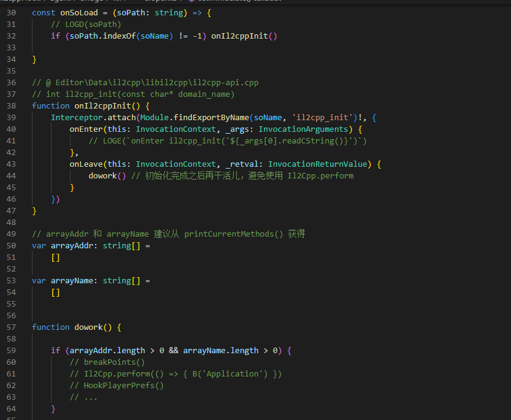Click closing brace on line 34
This screenshot has height=420, width=511.
(34, 59)
